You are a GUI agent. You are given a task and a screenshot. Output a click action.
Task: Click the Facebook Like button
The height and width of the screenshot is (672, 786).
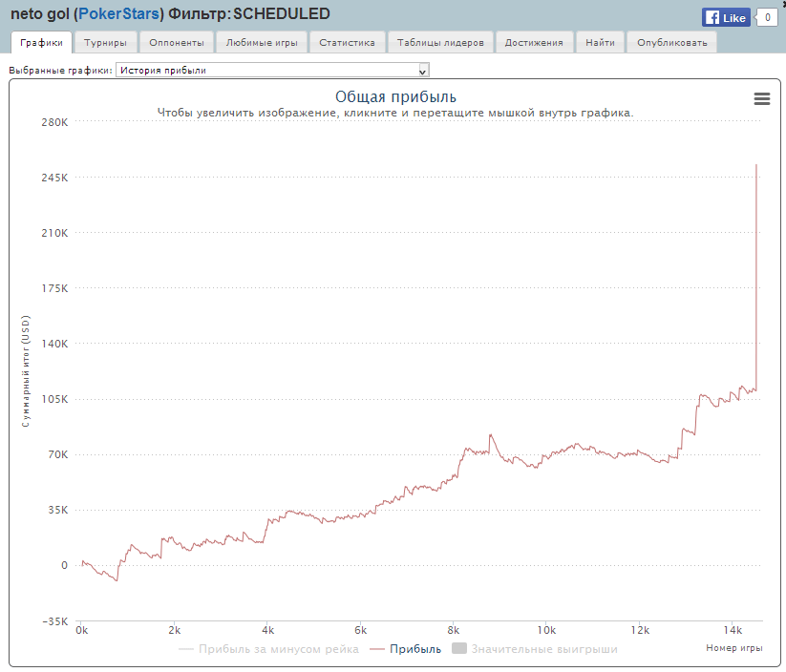[726, 17]
